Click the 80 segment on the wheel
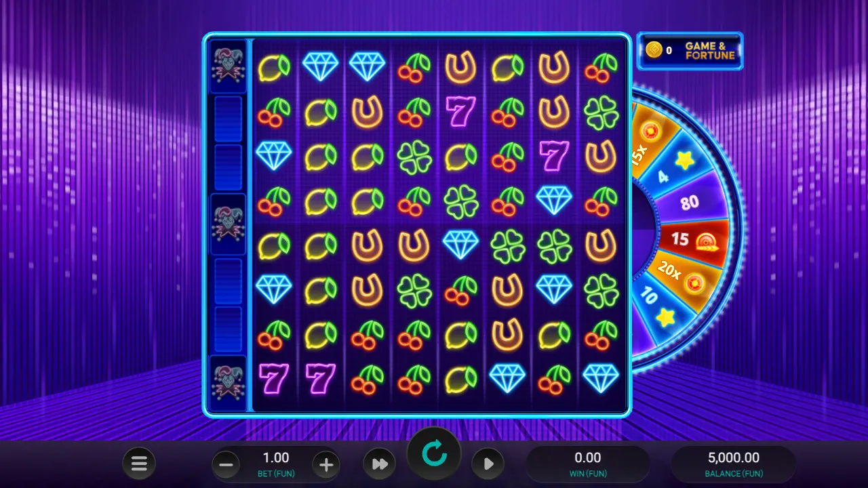 pyautogui.click(x=689, y=203)
